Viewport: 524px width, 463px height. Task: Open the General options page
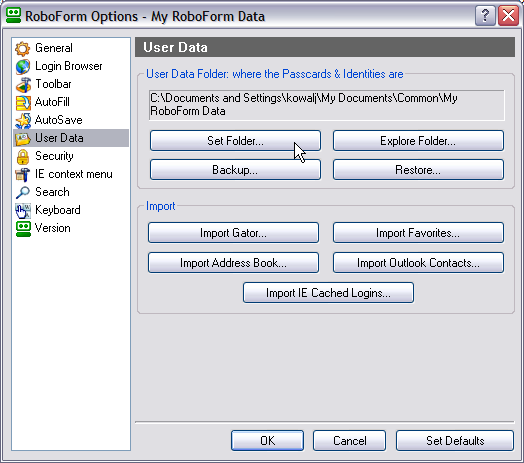coord(54,48)
